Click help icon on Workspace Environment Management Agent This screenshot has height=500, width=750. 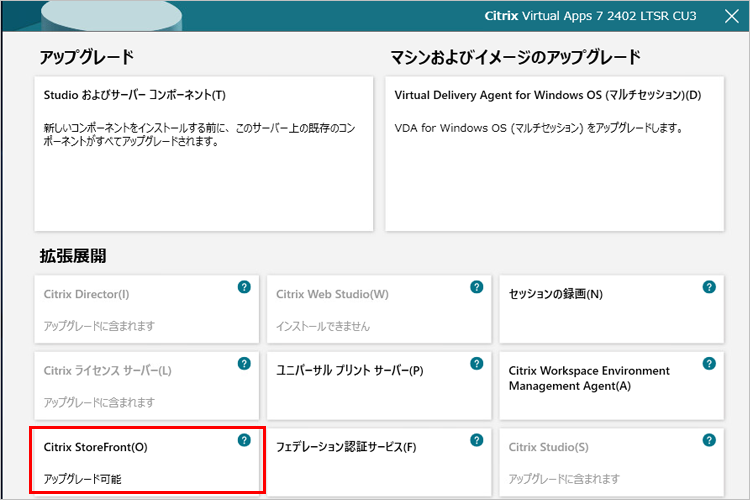(709, 363)
